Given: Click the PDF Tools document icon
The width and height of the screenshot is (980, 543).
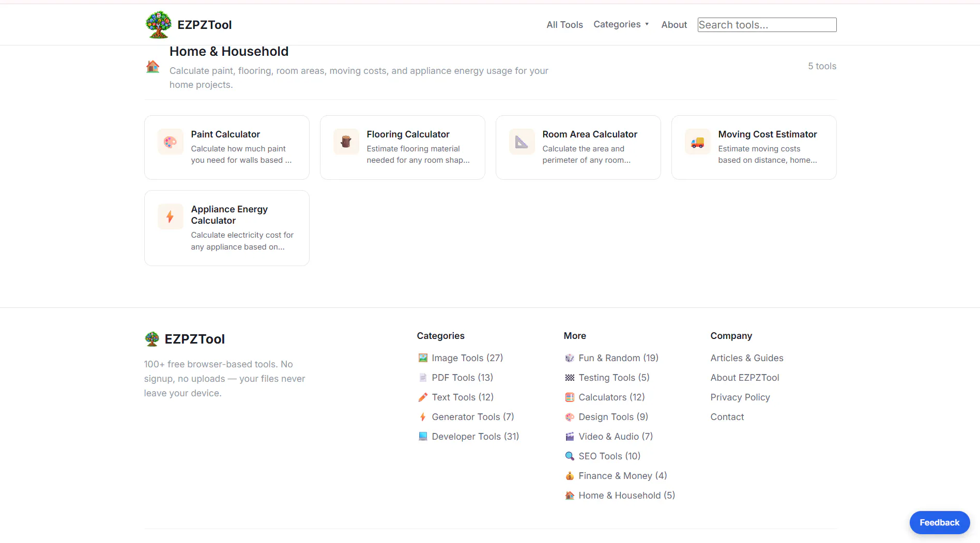Looking at the screenshot, I should pyautogui.click(x=423, y=378).
